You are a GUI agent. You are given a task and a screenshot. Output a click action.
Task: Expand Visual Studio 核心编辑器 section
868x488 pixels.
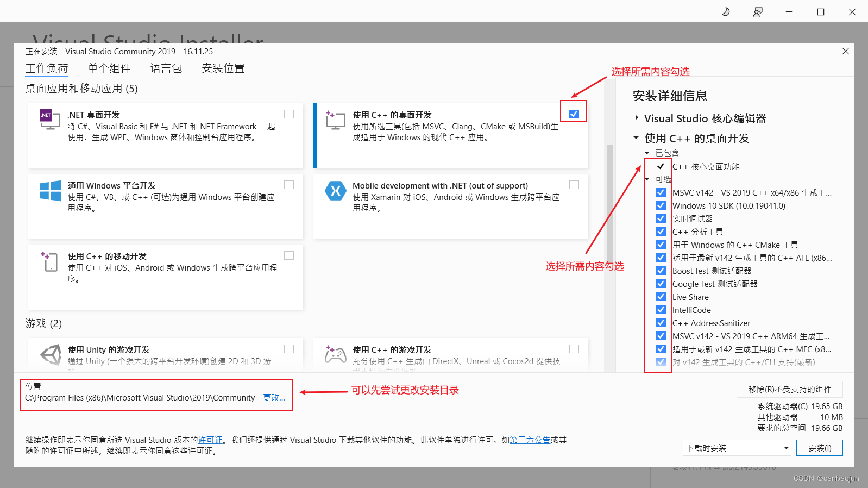tap(637, 118)
